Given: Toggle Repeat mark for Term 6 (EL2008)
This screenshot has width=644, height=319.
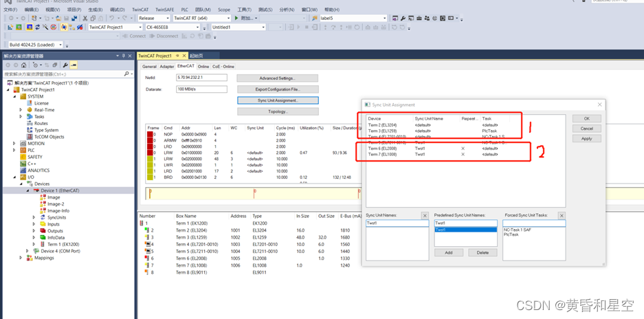Looking at the screenshot, I should click(x=463, y=148).
